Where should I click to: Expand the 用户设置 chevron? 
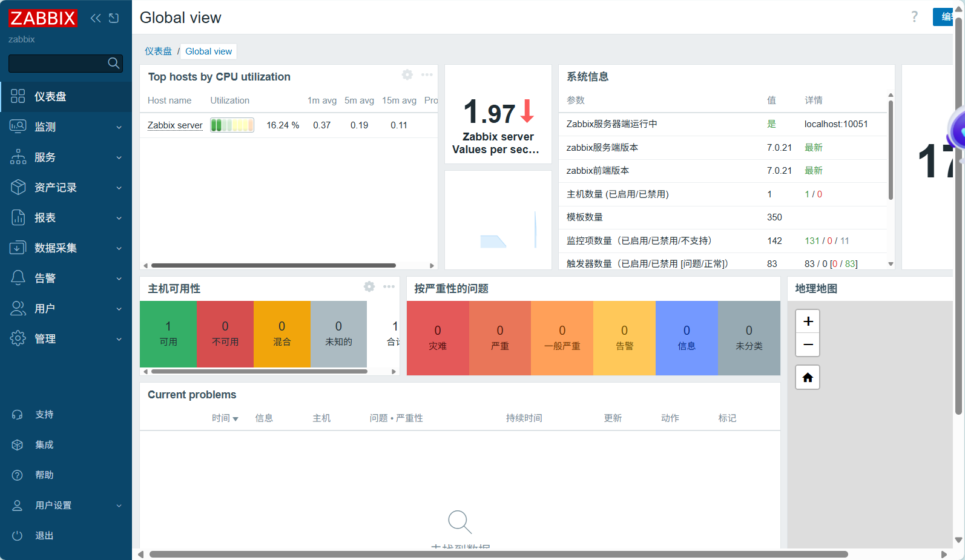(119, 506)
